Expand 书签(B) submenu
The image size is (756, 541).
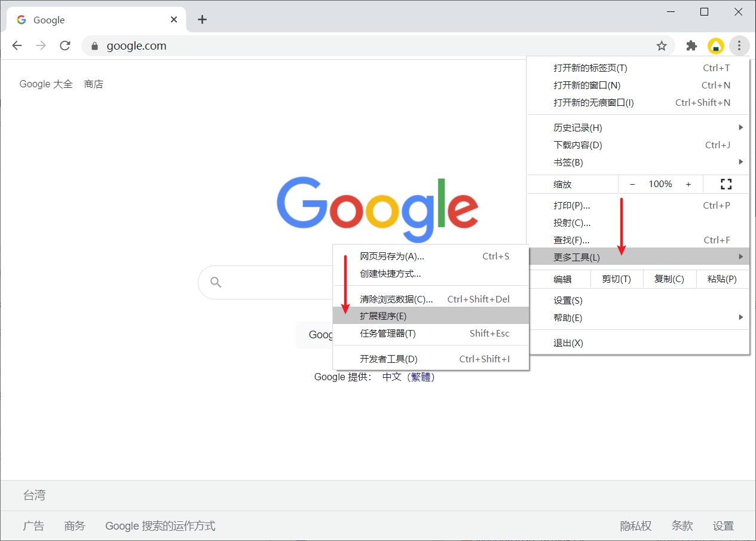click(638, 163)
